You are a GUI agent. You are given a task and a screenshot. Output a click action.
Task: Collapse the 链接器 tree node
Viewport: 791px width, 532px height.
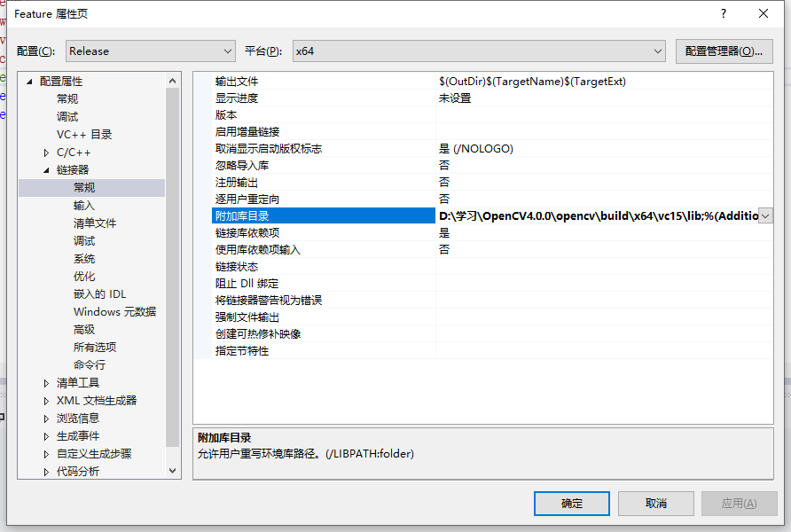(46, 170)
